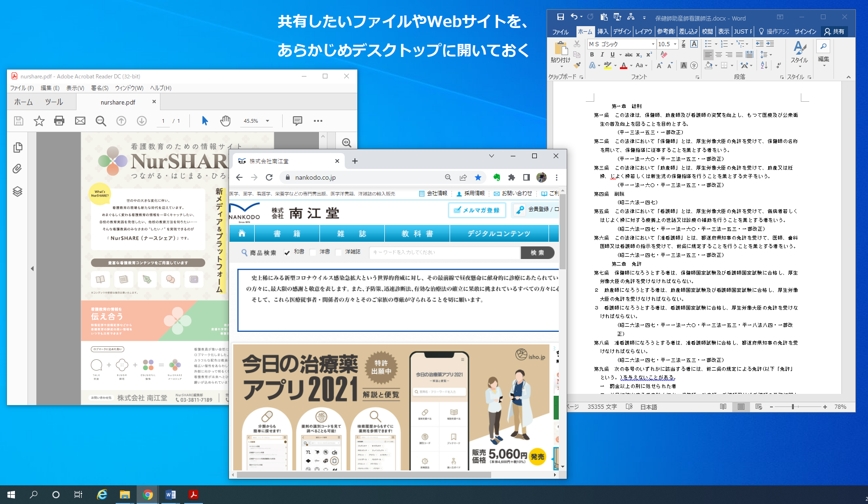The height and width of the screenshot is (504, 868).
Task: Click the Format Painter brush in Word
Action: pos(577,65)
